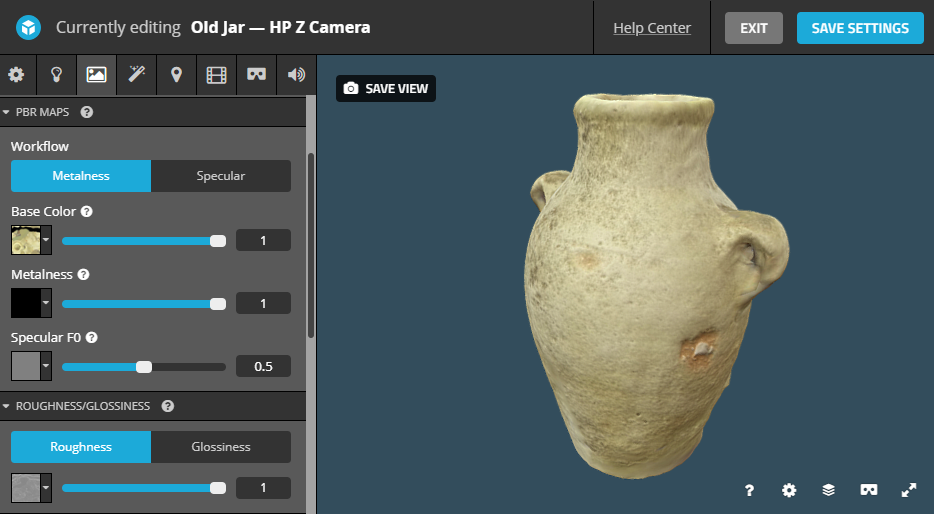Open the Scene settings gear tab

(x=16, y=75)
